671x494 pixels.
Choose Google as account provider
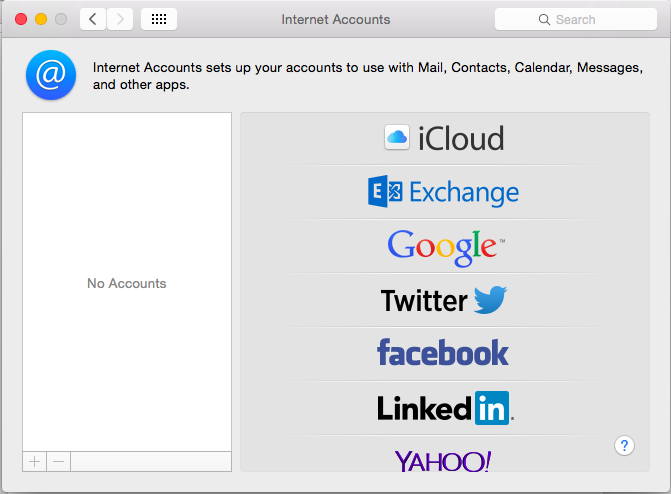pos(444,246)
